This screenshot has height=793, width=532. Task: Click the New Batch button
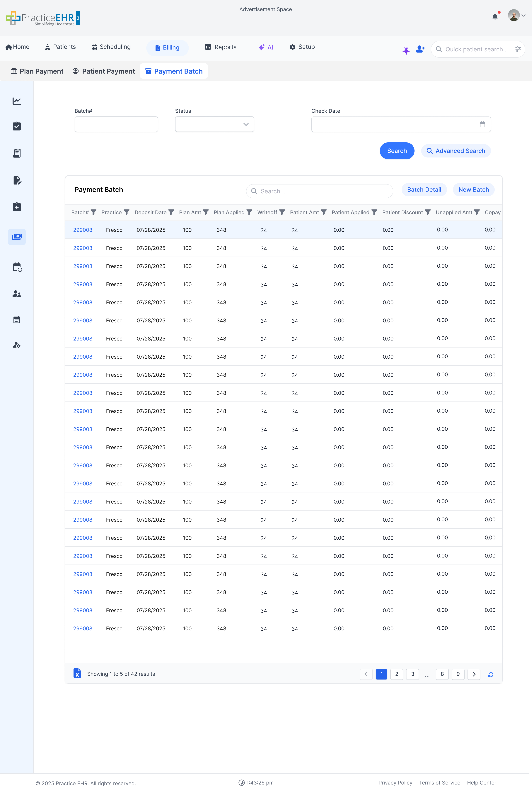pyautogui.click(x=473, y=190)
